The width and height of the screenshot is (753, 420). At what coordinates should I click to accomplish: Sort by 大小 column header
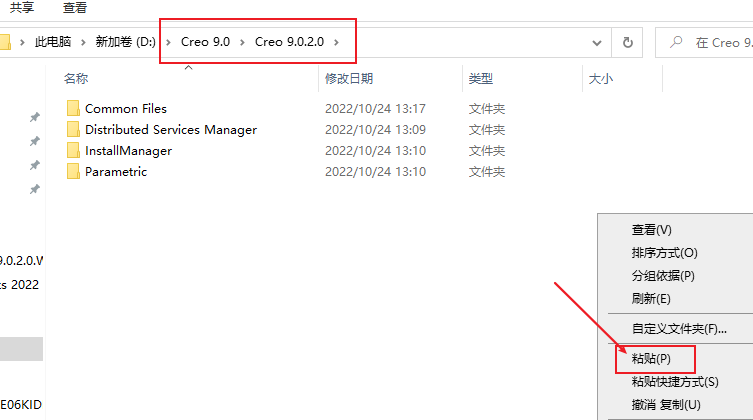click(x=601, y=79)
